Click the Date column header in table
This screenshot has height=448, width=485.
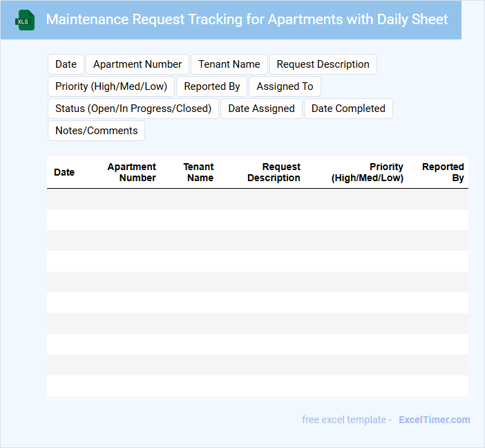click(64, 172)
